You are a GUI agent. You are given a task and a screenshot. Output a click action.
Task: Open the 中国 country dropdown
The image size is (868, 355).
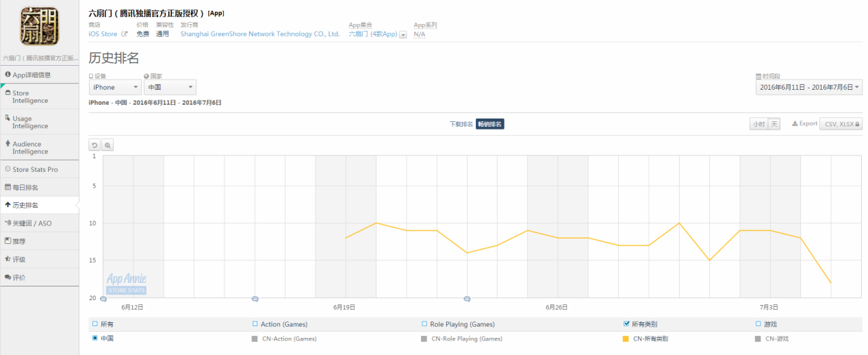coord(170,87)
